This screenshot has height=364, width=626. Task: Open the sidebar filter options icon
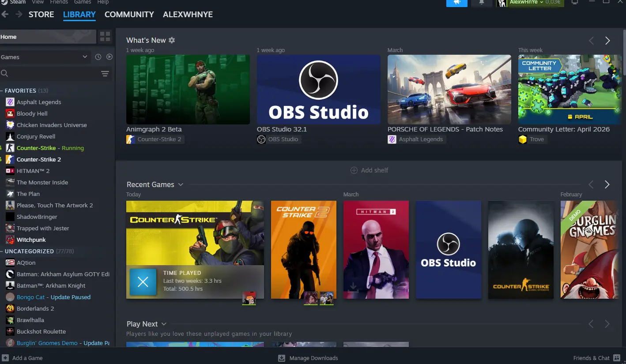(105, 74)
